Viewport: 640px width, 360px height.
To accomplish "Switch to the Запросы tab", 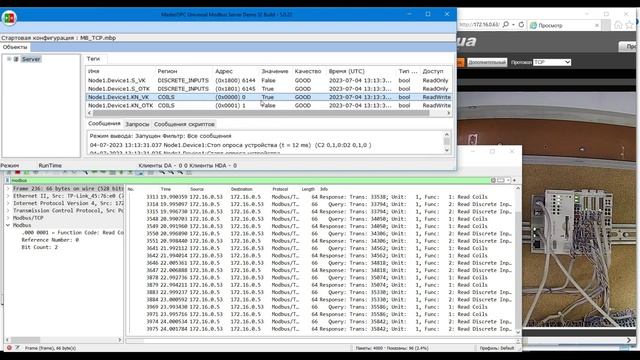I will pos(137,124).
